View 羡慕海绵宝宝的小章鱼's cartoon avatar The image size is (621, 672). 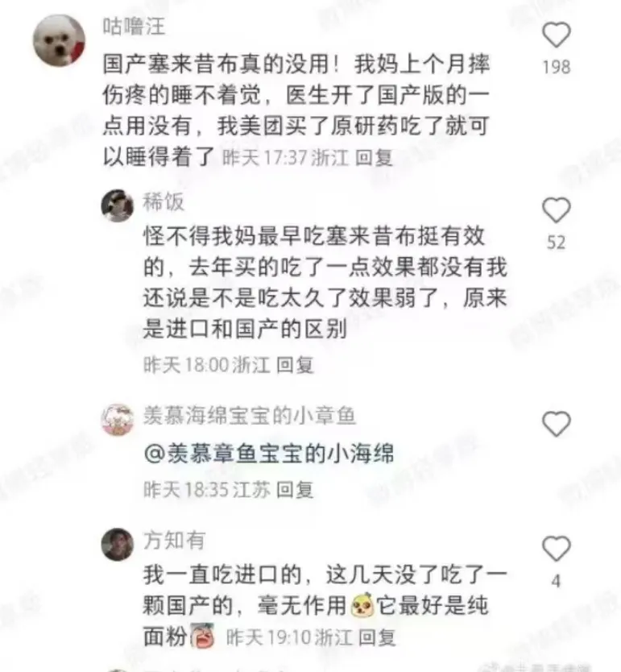[x=118, y=419]
